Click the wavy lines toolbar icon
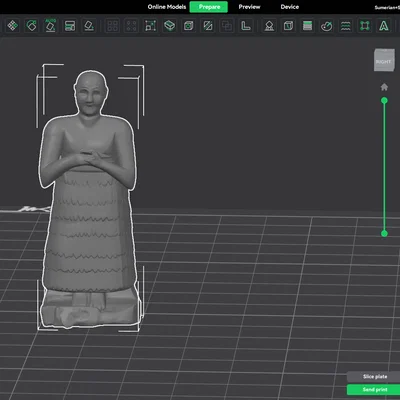Viewport: 400px width, 400px height. pos(346,26)
